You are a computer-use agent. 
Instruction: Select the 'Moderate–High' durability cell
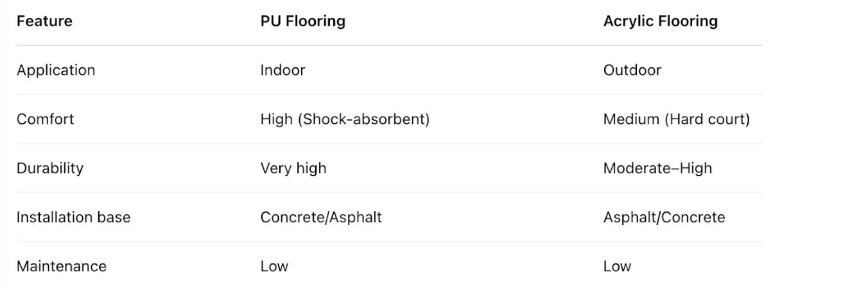click(x=657, y=169)
